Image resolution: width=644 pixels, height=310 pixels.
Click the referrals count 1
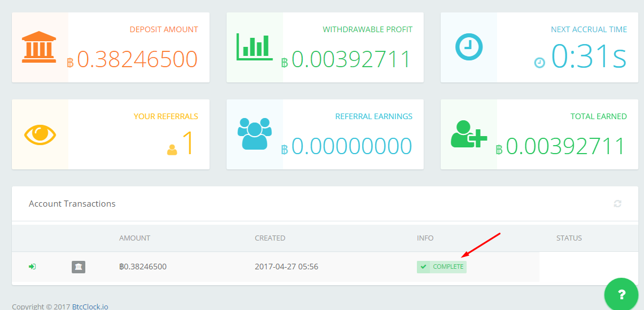click(x=188, y=143)
